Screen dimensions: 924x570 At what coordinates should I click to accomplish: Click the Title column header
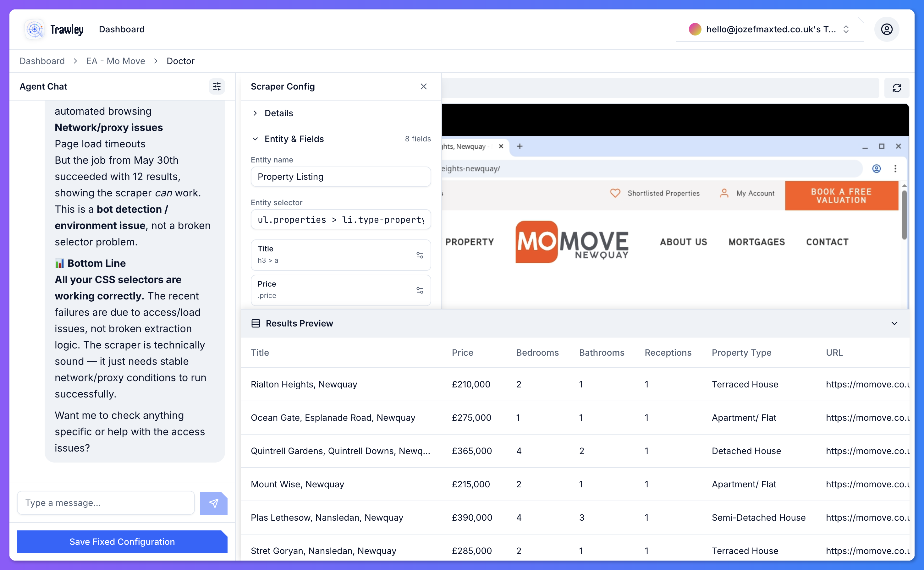260,353
